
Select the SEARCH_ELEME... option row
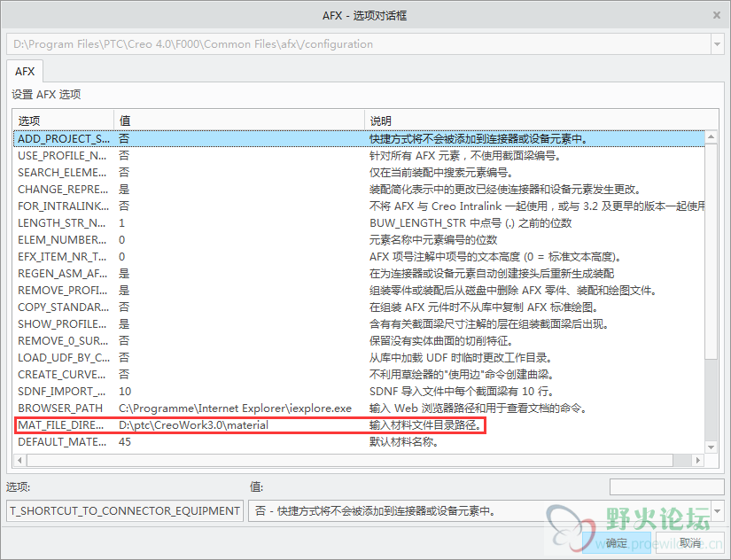pos(359,172)
